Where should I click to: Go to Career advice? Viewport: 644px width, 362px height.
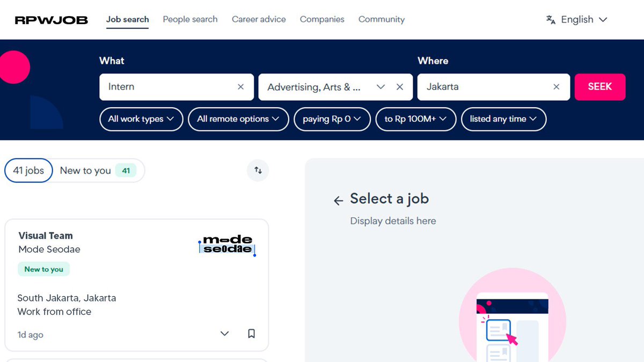pyautogui.click(x=259, y=19)
